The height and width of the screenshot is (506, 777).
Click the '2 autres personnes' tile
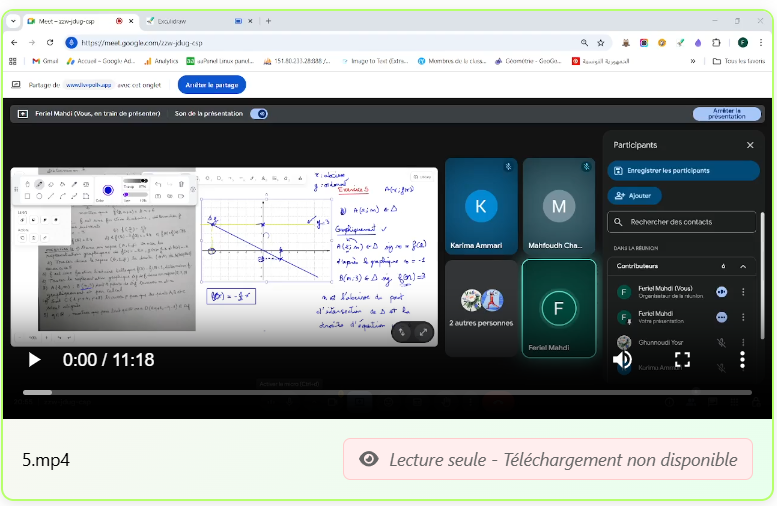pos(481,308)
